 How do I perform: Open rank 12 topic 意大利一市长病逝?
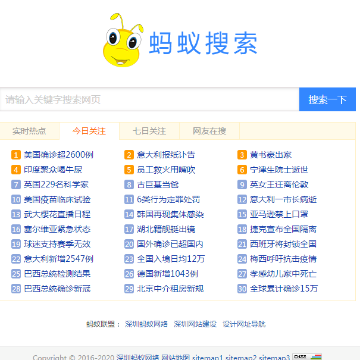coord(283,199)
